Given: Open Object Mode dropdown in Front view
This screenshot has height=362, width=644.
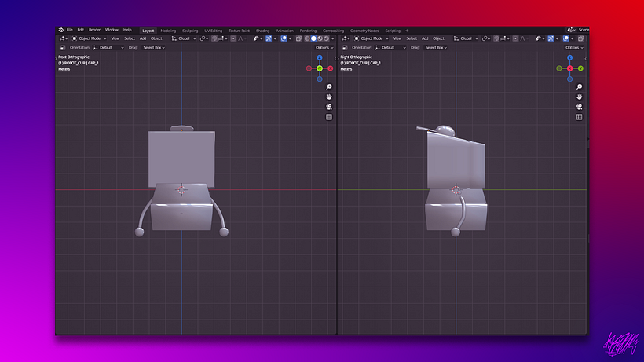Looking at the screenshot, I should (89, 38).
